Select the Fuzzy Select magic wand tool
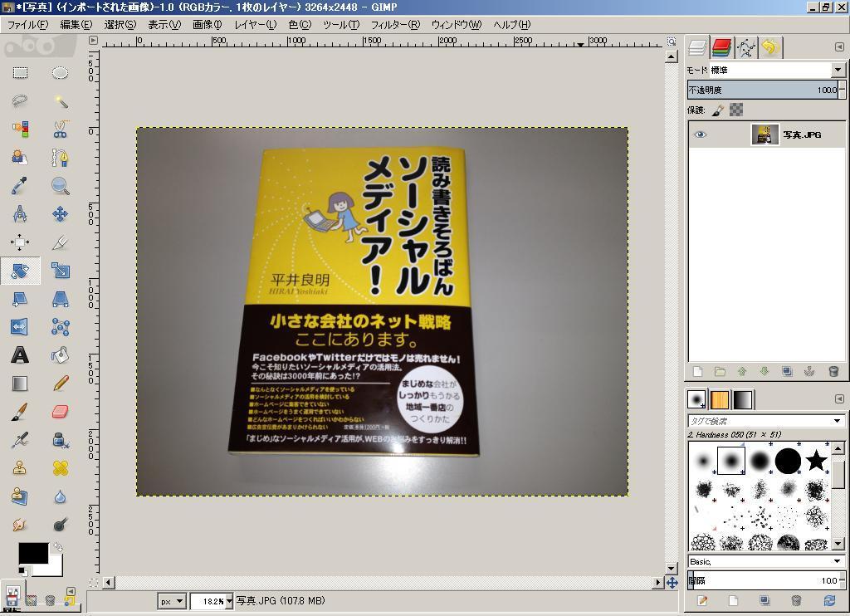Image resolution: width=850 pixels, height=616 pixels. coord(60,101)
